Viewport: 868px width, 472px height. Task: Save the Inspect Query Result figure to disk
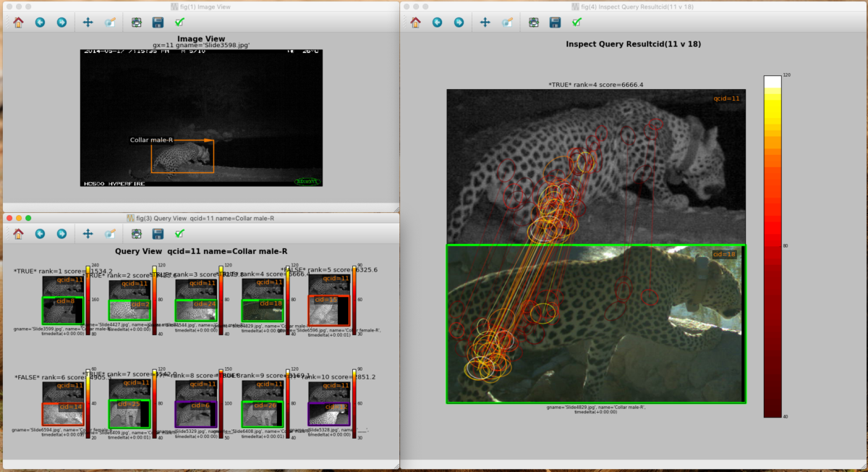[555, 22]
